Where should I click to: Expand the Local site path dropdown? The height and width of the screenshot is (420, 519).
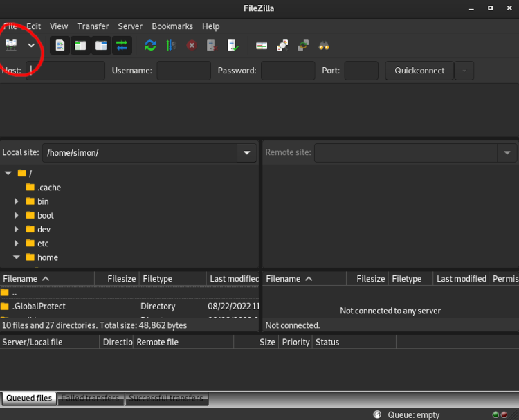coord(247,152)
